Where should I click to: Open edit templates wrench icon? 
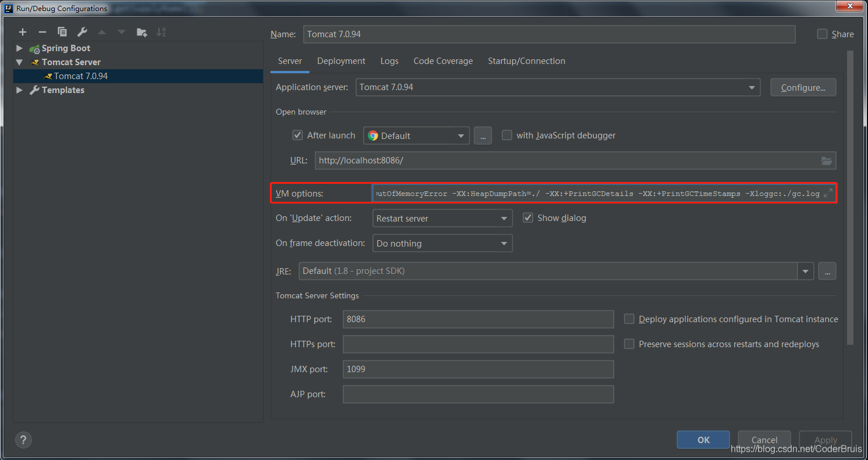(x=82, y=32)
